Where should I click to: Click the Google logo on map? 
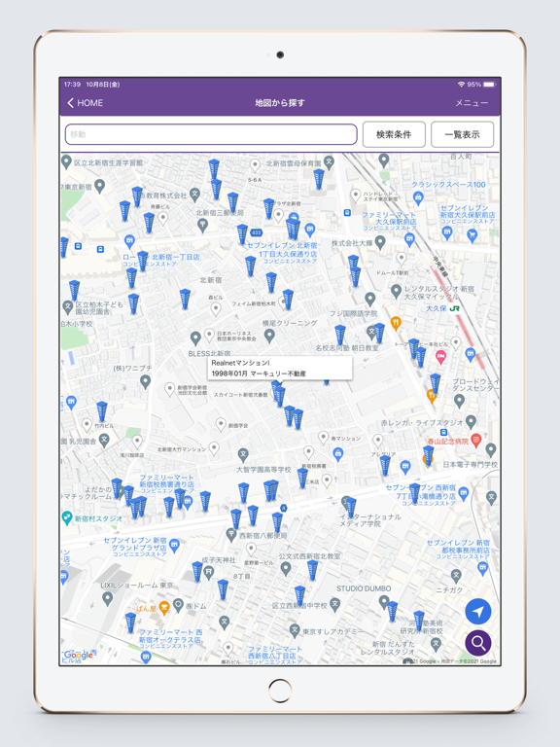click(x=78, y=655)
